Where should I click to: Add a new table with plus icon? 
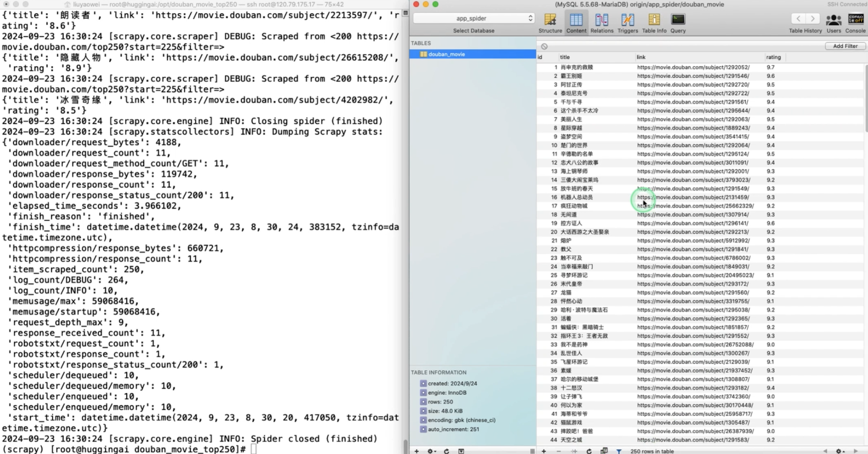pos(416,450)
